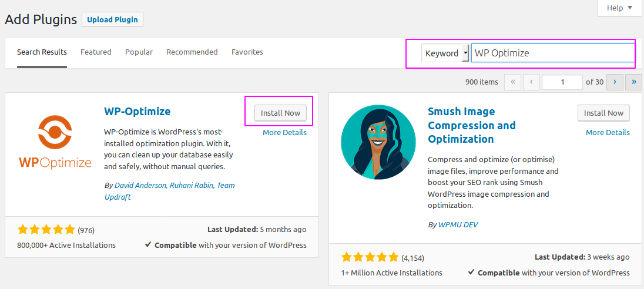Viewport: 644px width, 289px height.
Task: Select the Recommended tab
Action: (192, 52)
